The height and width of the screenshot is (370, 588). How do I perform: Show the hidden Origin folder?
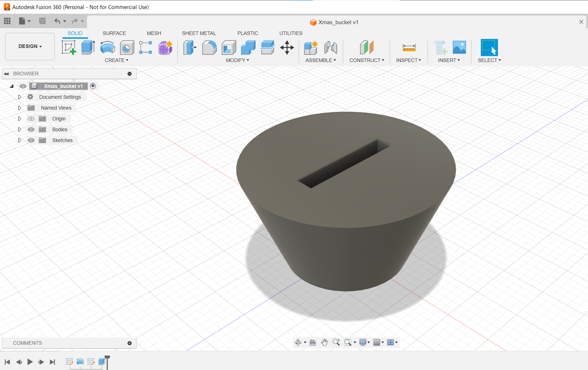click(x=31, y=119)
